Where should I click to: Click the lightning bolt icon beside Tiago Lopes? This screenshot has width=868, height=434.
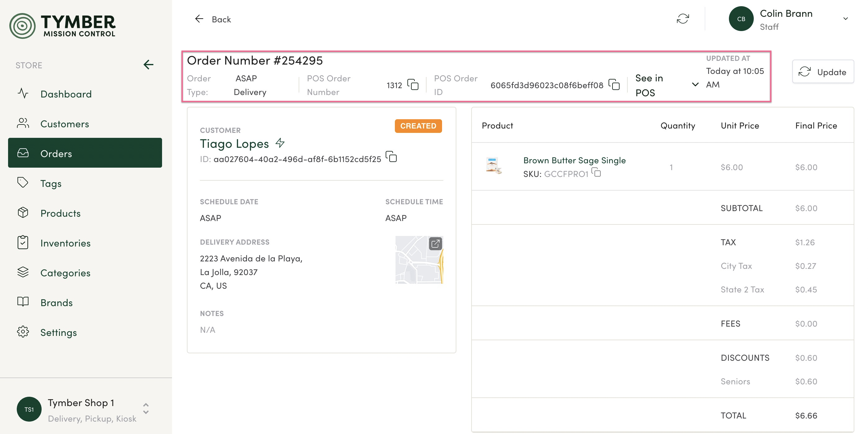(280, 143)
